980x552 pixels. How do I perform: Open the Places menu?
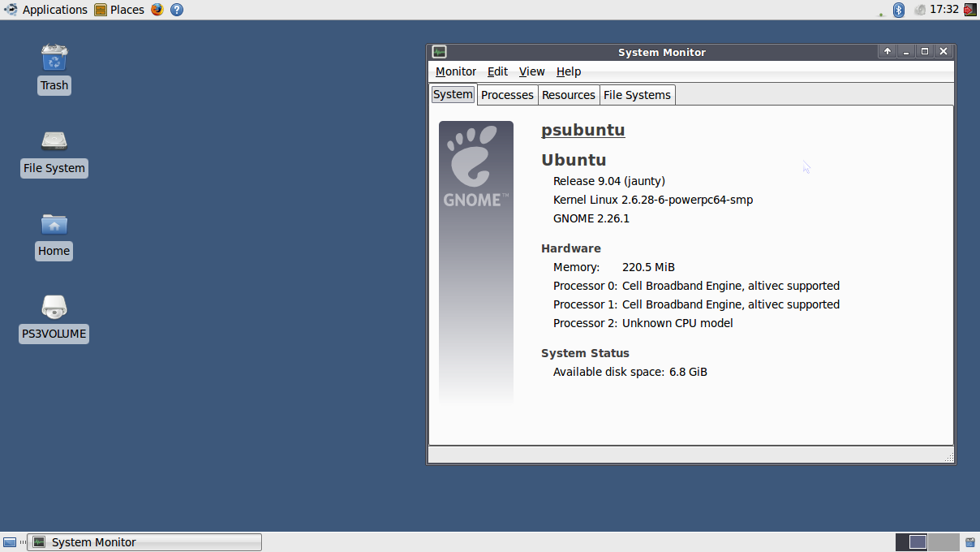click(119, 10)
